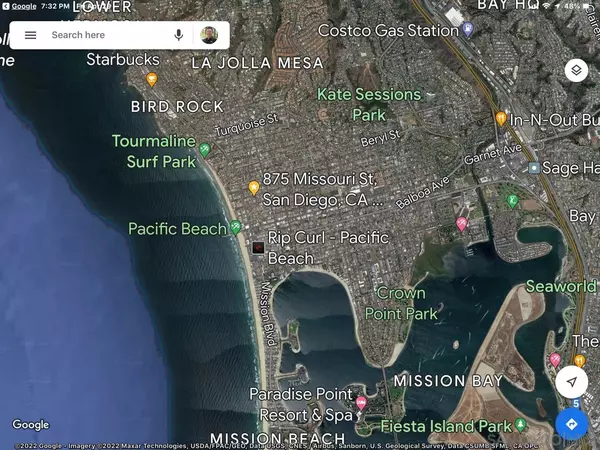Click the Beryl St street label
This screenshot has width=600, height=450.
tap(380, 138)
